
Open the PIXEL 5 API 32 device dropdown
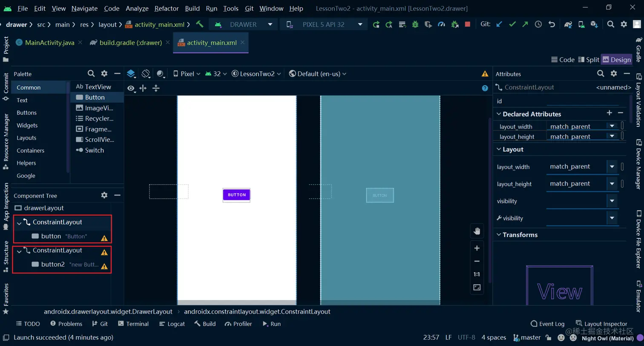tap(324, 24)
